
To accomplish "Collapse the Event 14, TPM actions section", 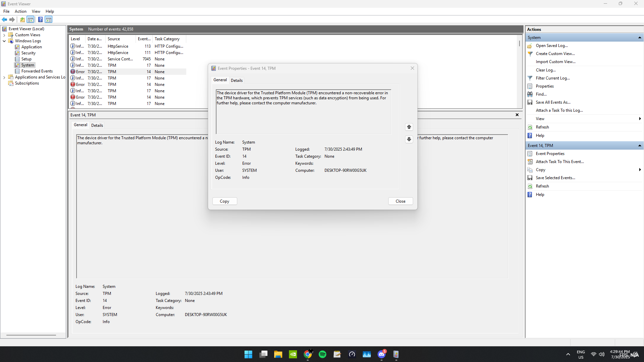I will pos(640,146).
